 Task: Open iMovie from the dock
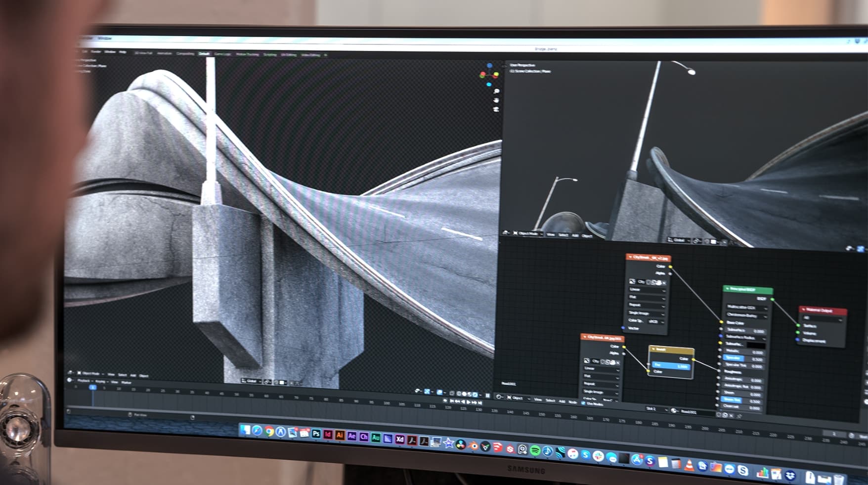[448, 443]
